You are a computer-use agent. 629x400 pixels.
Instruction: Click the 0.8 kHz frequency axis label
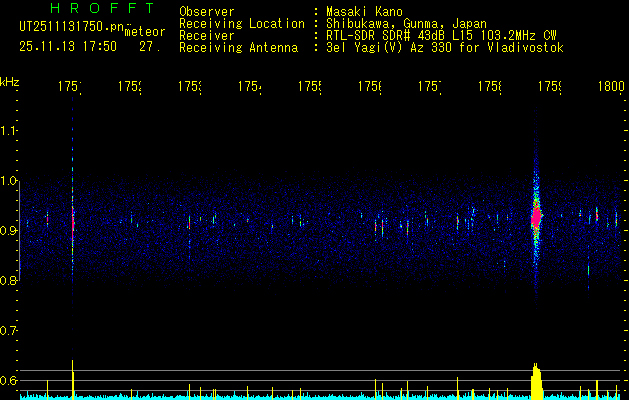(8, 280)
